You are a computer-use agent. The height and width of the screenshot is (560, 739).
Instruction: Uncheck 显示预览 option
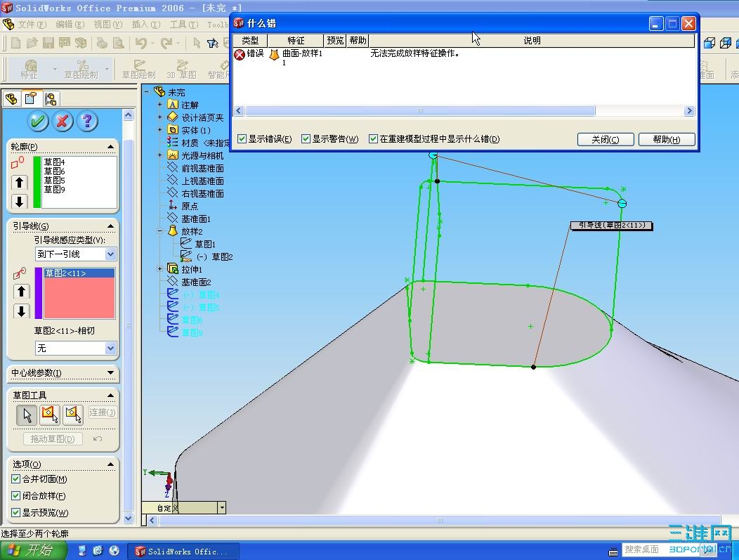coord(15,512)
